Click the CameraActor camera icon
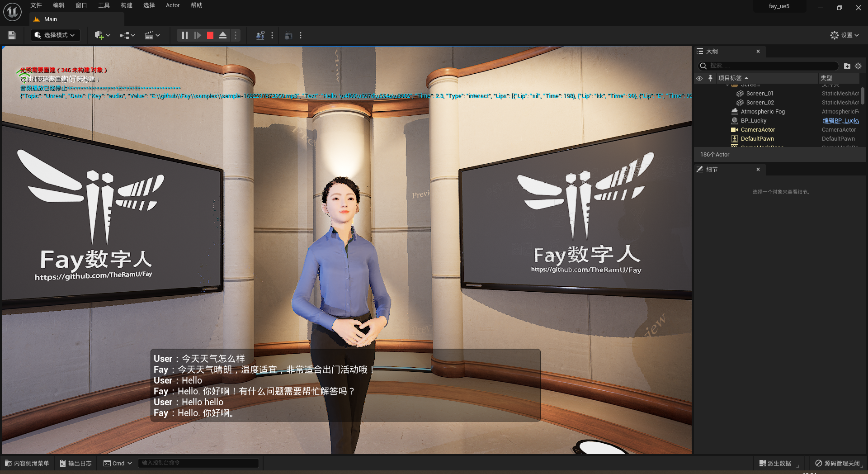Viewport: 868px width, 474px height. 735,130
